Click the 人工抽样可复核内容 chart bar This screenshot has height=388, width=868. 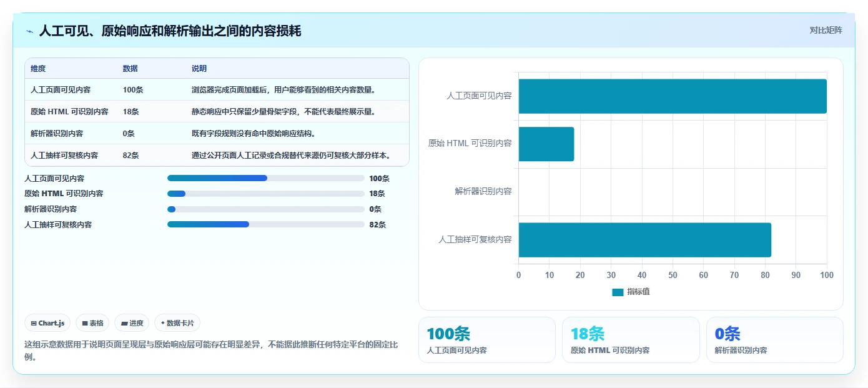pyautogui.click(x=644, y=240)
